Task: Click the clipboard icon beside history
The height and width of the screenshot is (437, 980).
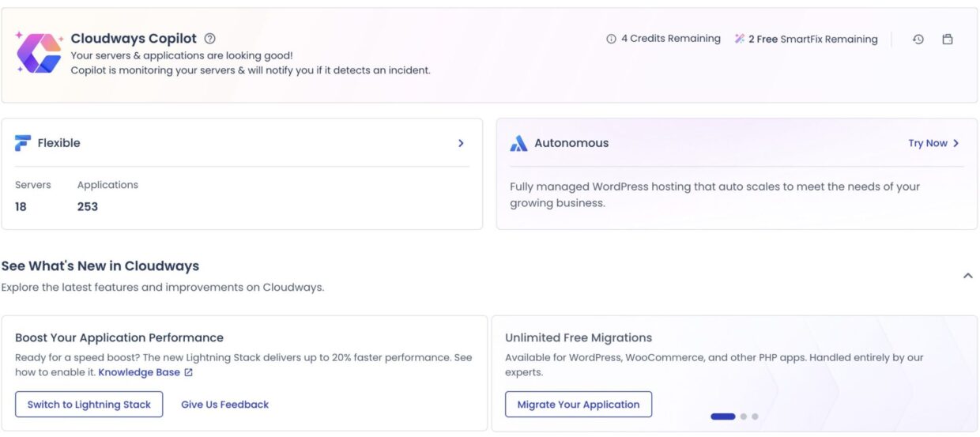Action: click(948, 39)
